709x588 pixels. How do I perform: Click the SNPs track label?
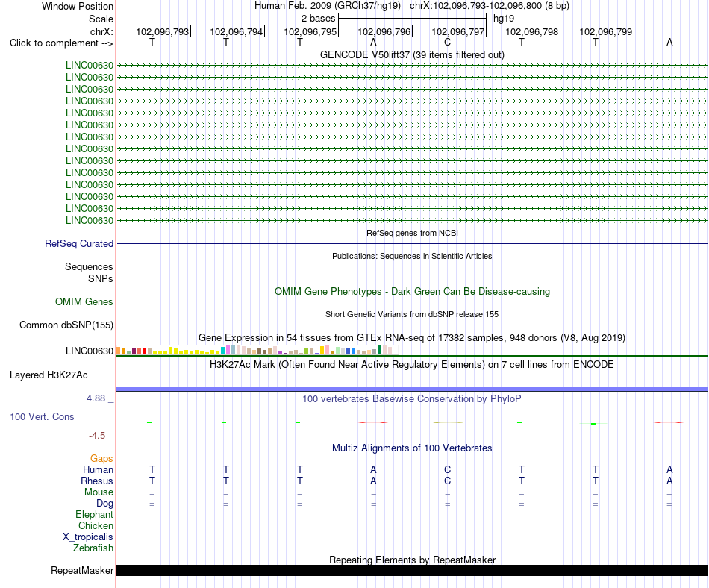pos(101,278)
